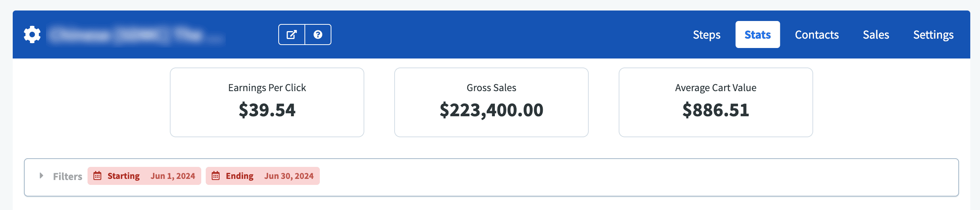This screenshot has height=210, width=980.
Task: Open the Steps tab
Action: click(706, 34)
